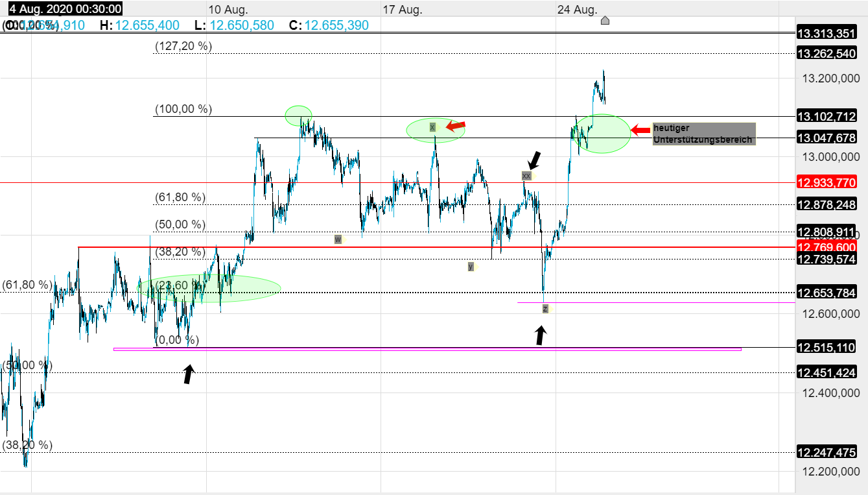868x495 pixels.
Task: Click the 'z' wave label
Action: click(545, 309)
